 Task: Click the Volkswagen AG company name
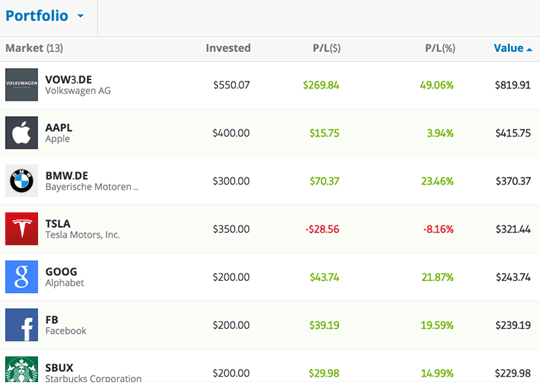point(78,91)
